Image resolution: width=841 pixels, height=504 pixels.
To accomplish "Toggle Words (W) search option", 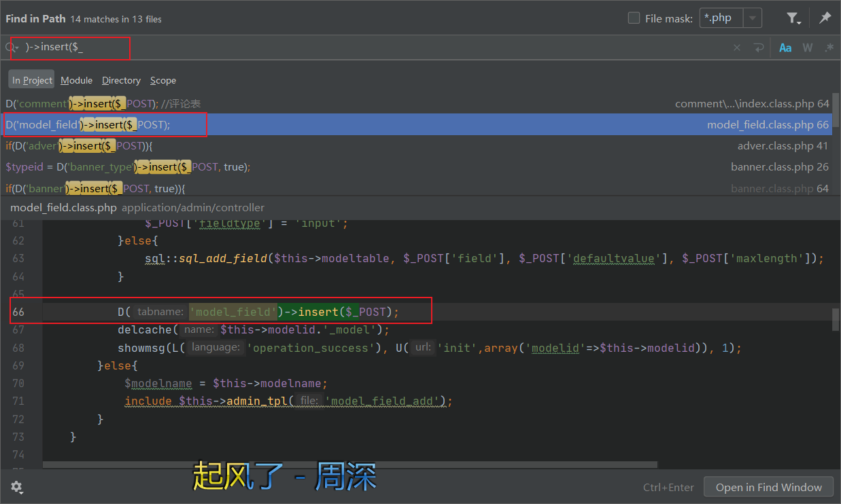I will click(808, 48).
